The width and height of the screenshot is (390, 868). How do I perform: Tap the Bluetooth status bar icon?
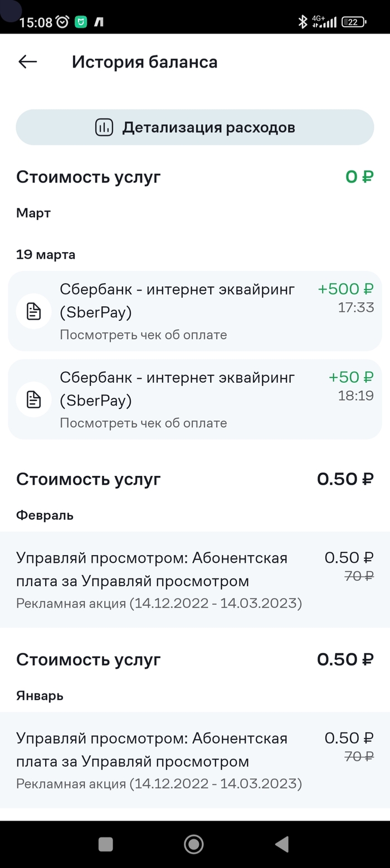pos(303,22)
